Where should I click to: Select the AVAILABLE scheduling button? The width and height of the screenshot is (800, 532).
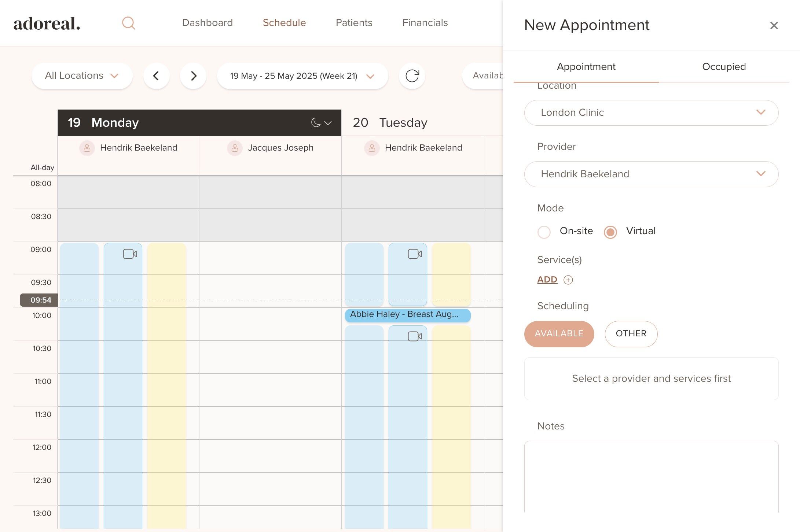[x=559, y=334]
